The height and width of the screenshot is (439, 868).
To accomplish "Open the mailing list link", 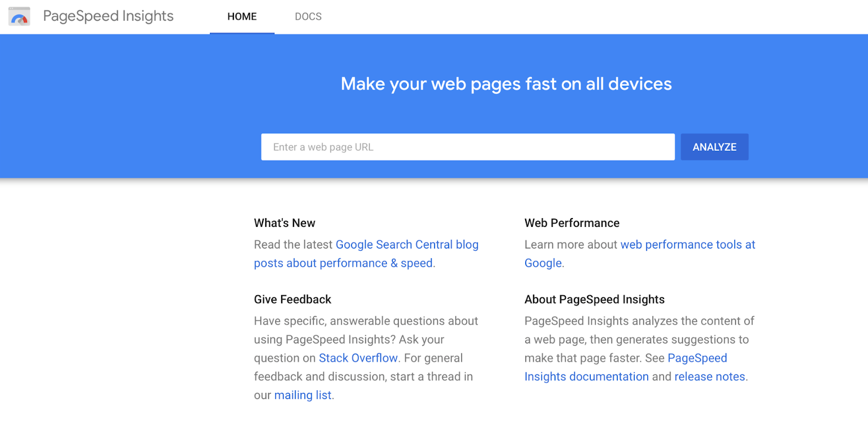I will [303, 395].
